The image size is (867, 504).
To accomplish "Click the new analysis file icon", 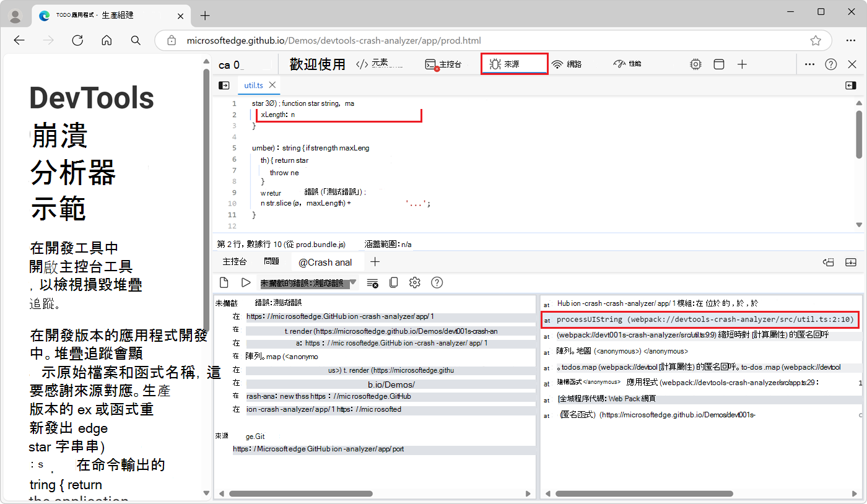I will pyautogui.click(x=224, y=282).
